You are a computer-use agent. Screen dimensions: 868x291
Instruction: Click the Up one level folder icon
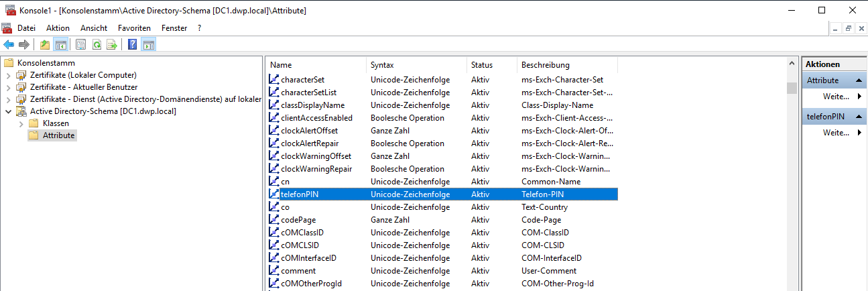click(x=45, y=45)
